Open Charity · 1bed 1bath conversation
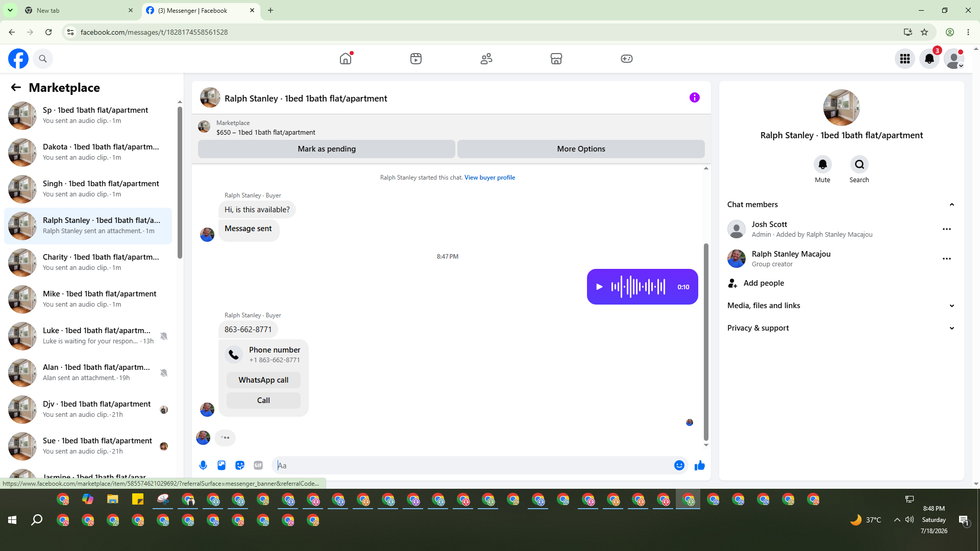This screenshot has height=551, width=980. [88, 263]
